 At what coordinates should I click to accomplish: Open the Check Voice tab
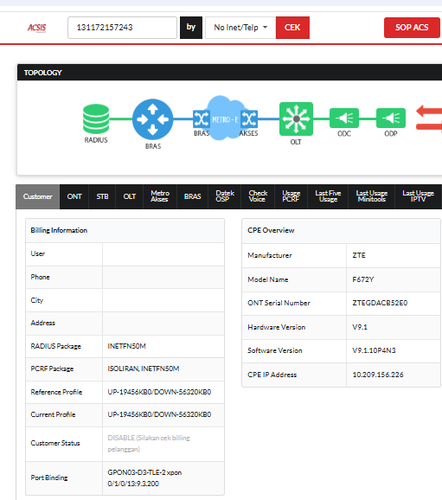click(x=258, y=197)
